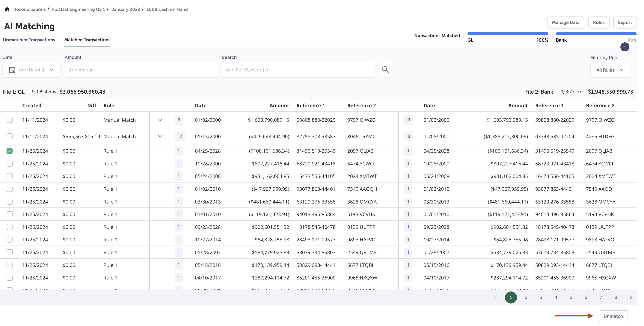Image resolution: width=644 pixels, height=326 pixels.
Task: Select checkbox for the $955,567,805.19 diff row
Action: click(10, 136)
